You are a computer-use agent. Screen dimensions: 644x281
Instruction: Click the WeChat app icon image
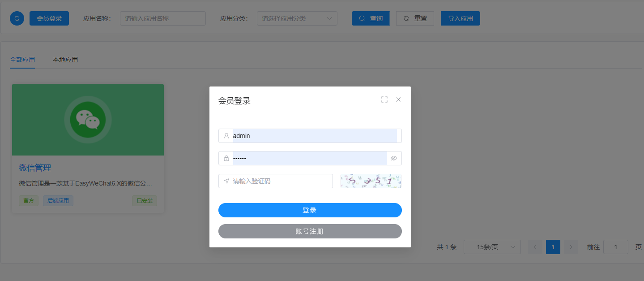(x=88, y=120)
